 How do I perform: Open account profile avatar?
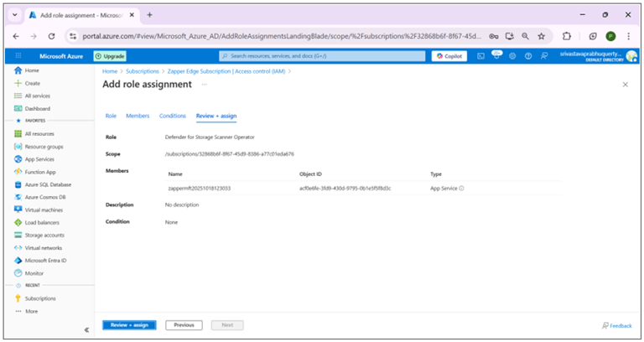click(631, 56)
